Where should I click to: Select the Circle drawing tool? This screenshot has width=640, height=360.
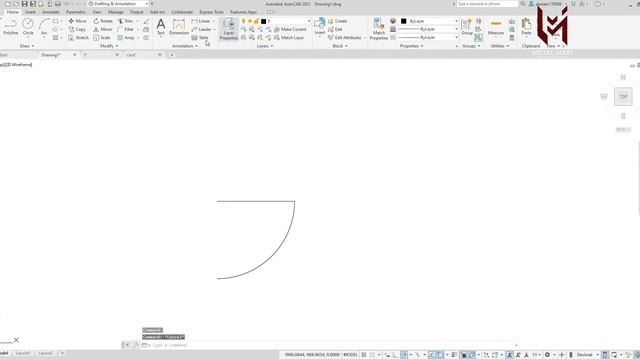click(28, 27)
